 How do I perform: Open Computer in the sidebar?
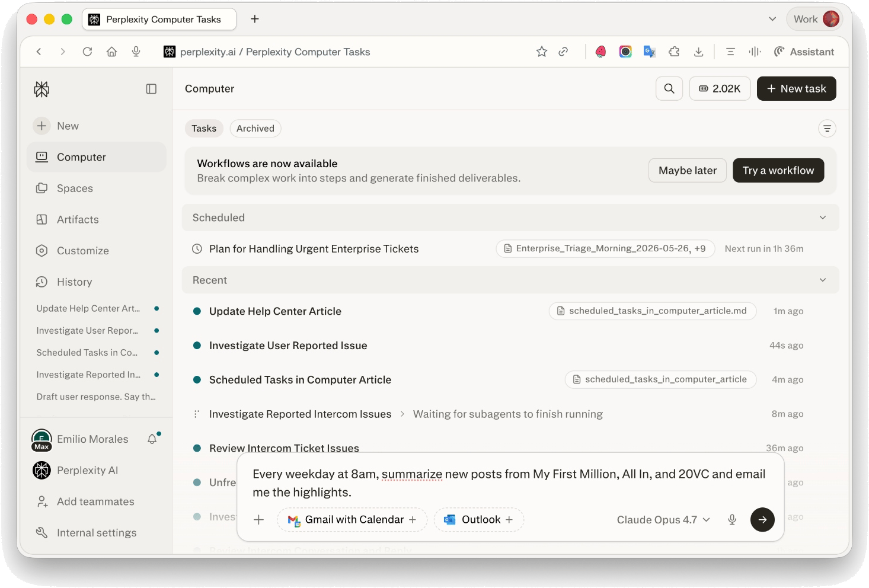coord(97,157)
